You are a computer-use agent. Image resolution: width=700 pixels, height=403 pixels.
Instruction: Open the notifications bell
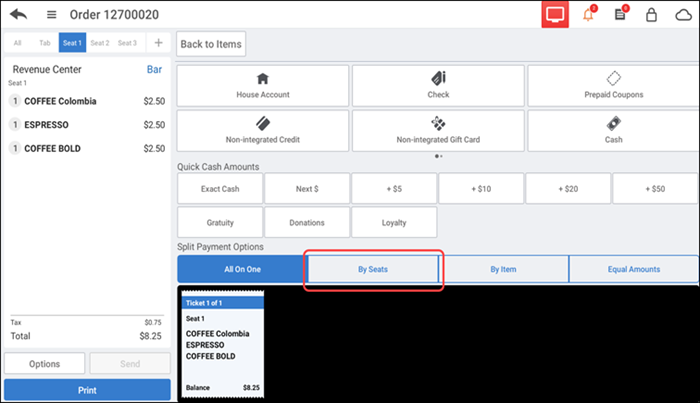(588, 14)
